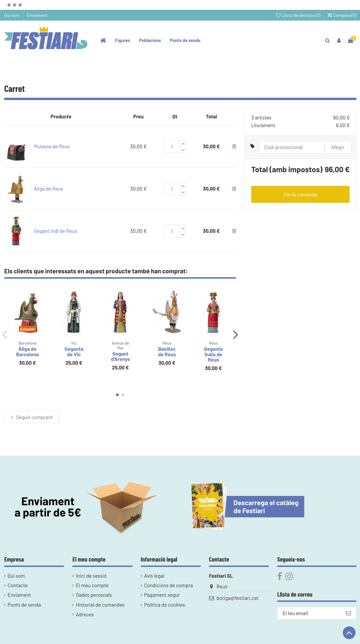Remove Gegant Indi de Reus item

234,231
